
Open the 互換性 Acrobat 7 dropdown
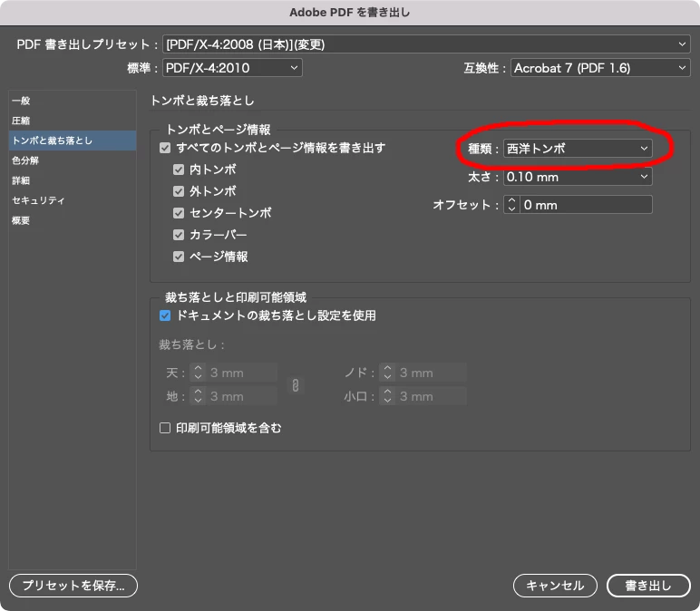pos(600,68)
